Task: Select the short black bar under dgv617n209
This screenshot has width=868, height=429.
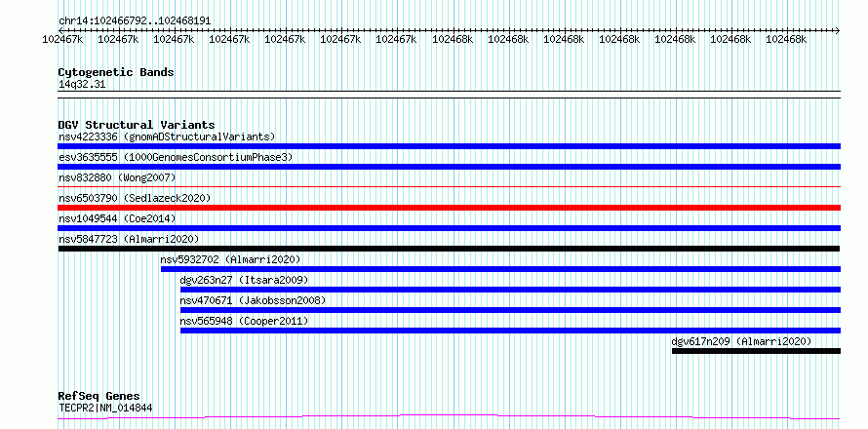Action: 756,351
